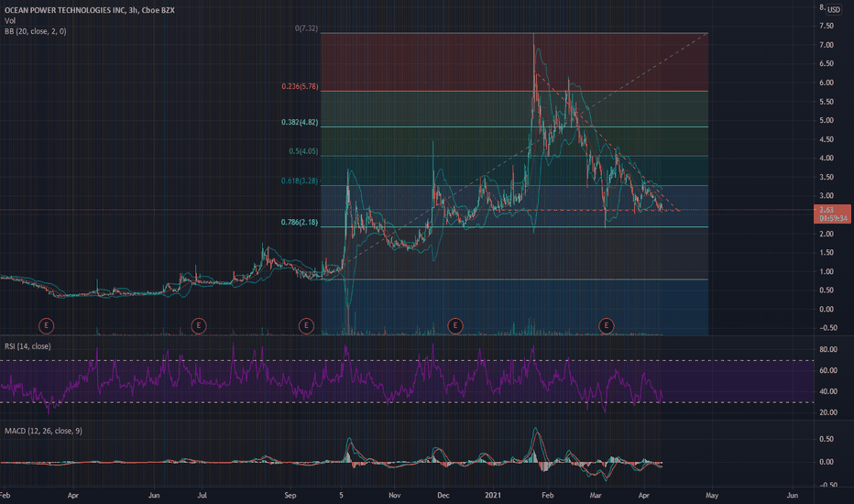Image resolution: width=854 pixels, height=504 pixels.
Task: Click the 20.00 RSI axis value
Action: pyautogui.click(x=828, y=412)
